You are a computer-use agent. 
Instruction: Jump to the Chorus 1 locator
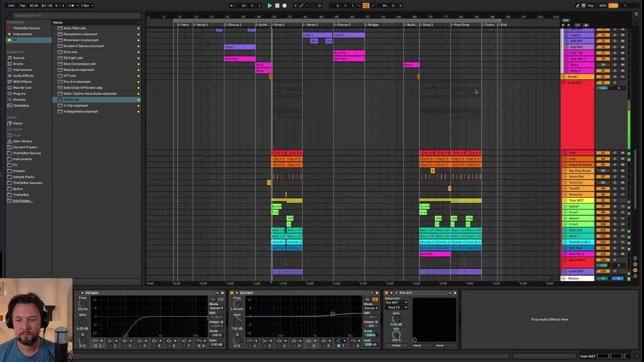click(233, 25)
